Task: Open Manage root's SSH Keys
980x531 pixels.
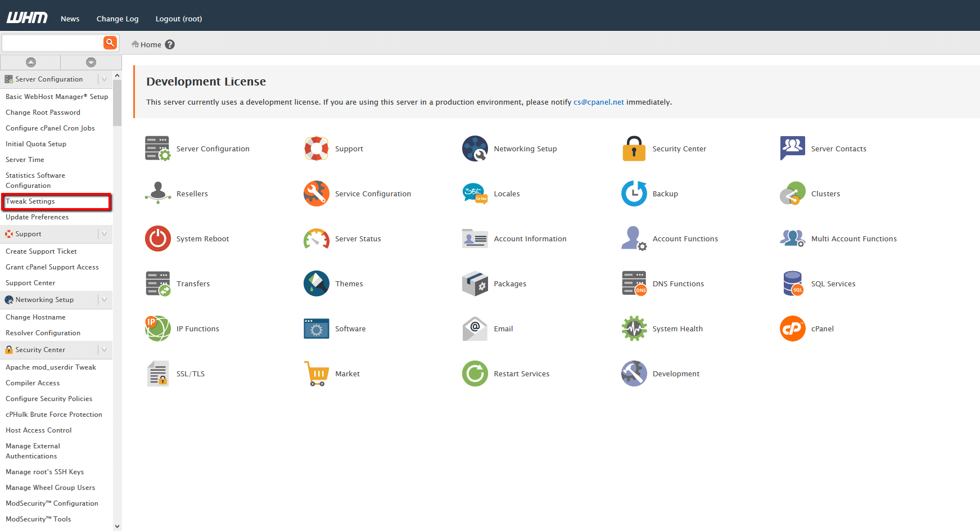Action: [44, 472]
